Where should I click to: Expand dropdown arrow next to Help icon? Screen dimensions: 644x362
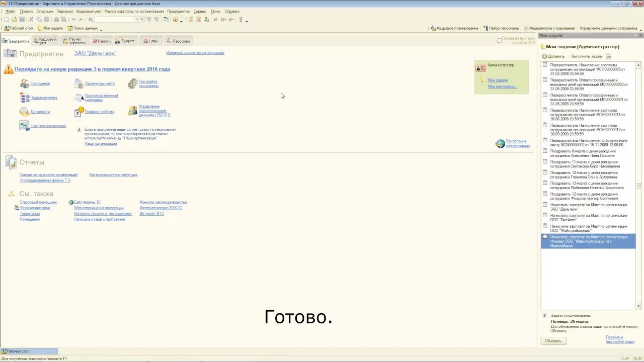click(x=181, y=21)
